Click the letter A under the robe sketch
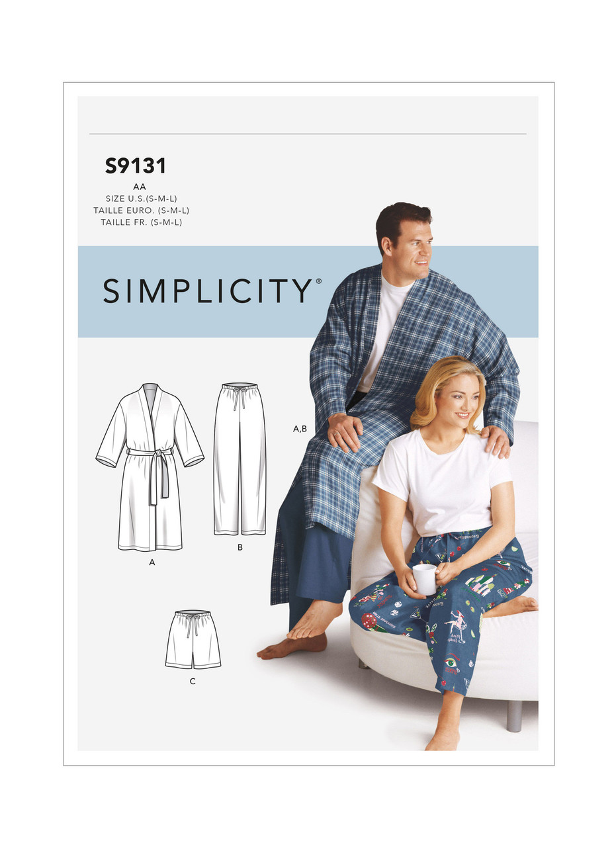The width and height of the screenshot is (616, 847). pyautogui.click(x=152, y=563)
